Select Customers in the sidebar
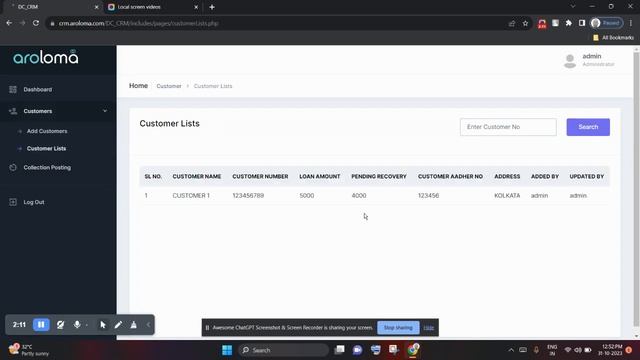 [38, 111]
